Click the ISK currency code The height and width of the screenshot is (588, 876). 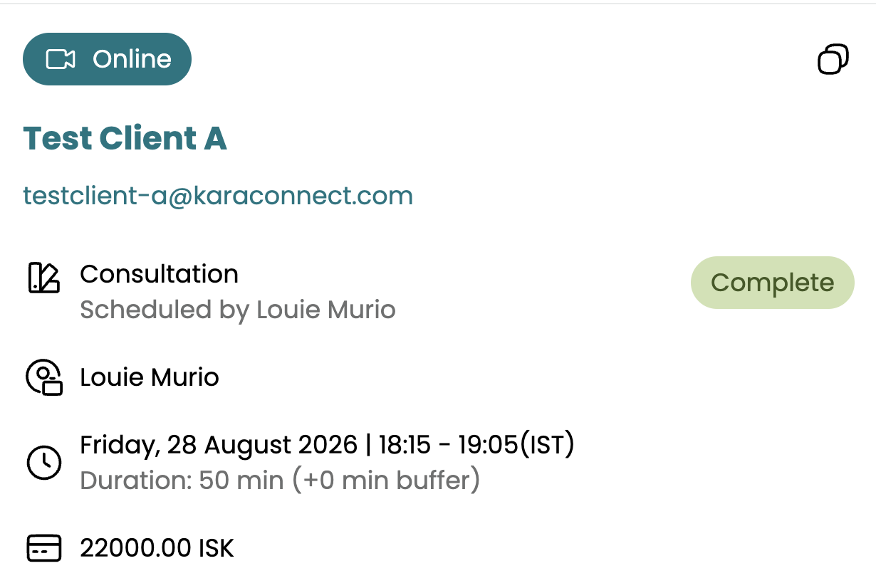coord(217,548)
